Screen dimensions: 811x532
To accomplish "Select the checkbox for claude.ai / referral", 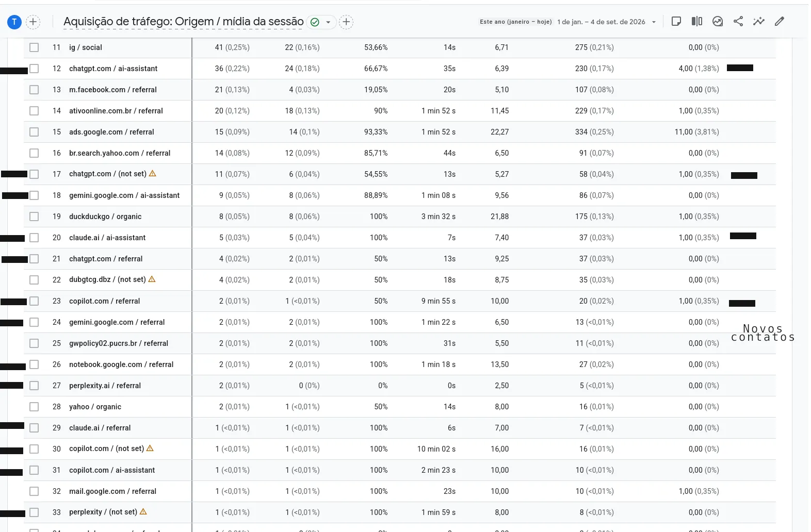I will [x=34, y=428].
